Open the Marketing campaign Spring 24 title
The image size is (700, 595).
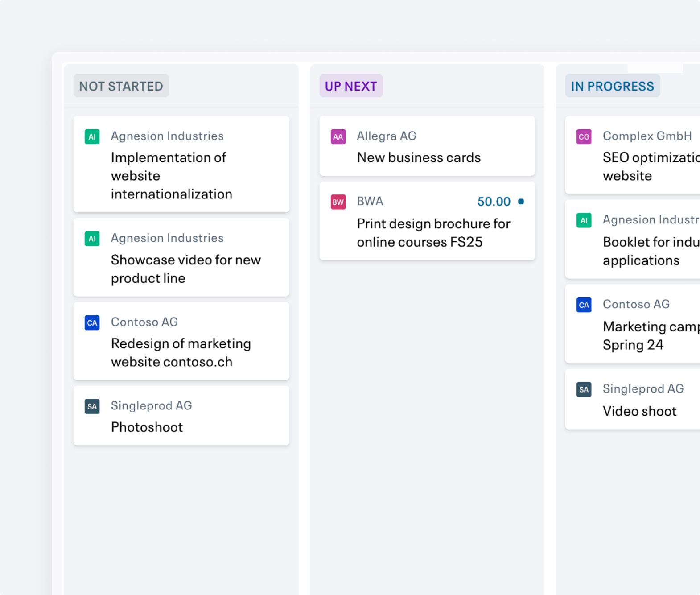(651, 336)
